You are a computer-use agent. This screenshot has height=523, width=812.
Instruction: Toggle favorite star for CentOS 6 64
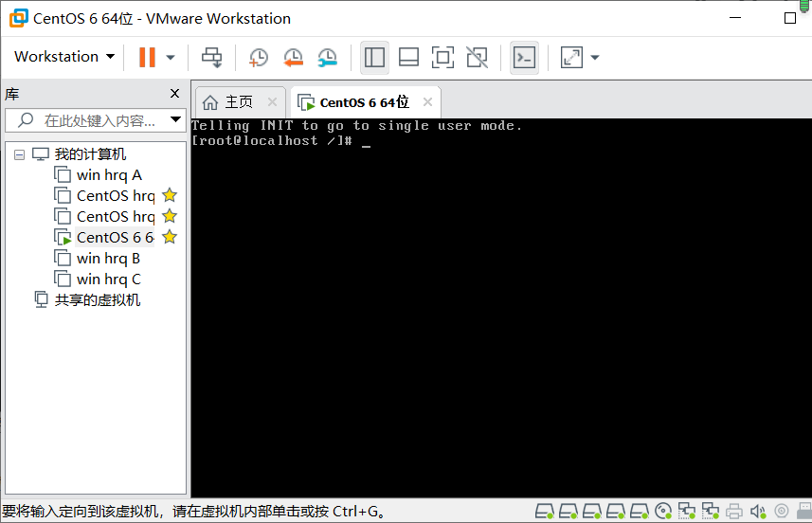pos(170,237)
